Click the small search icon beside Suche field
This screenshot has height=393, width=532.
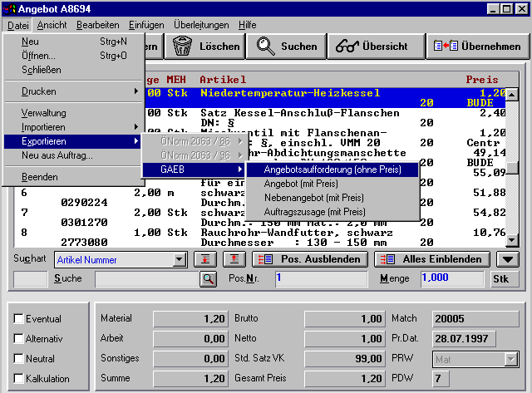click(x=208, y=279)
